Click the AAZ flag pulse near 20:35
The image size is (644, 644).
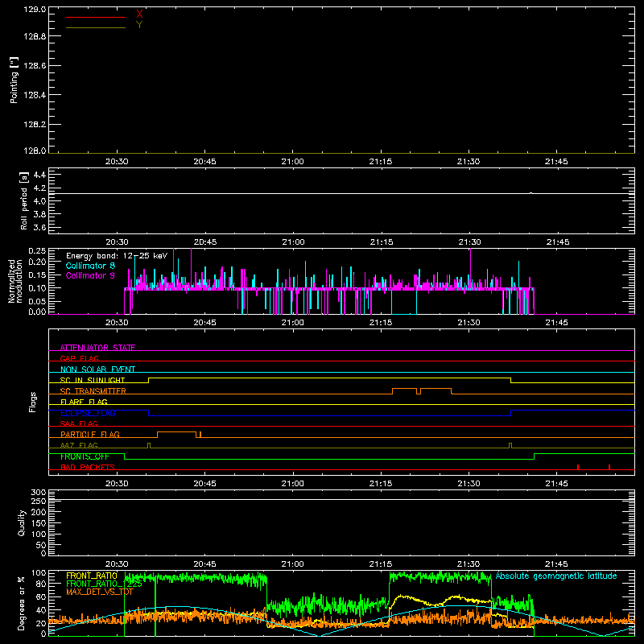[149, 445]
